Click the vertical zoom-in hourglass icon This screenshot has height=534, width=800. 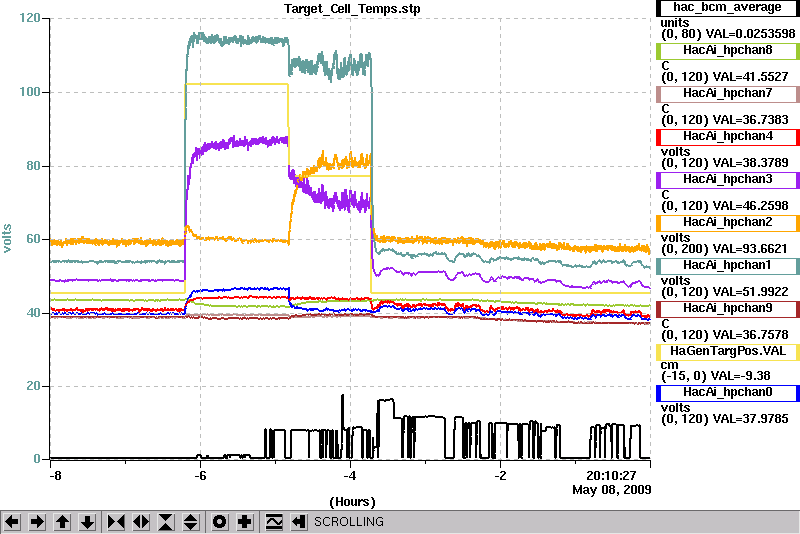166,522
